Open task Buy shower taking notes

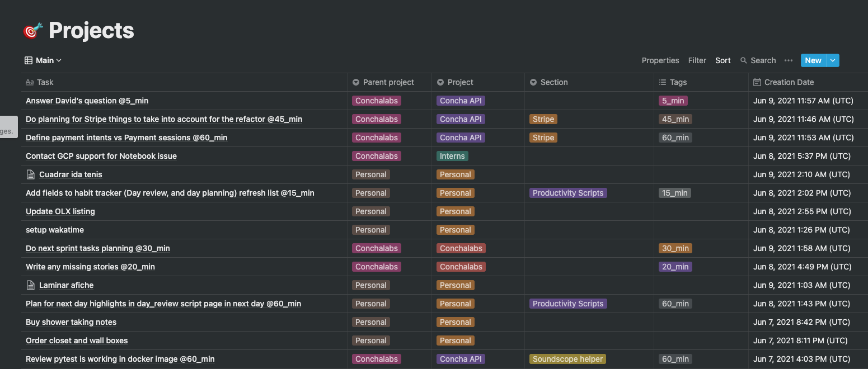click(71, 322)
